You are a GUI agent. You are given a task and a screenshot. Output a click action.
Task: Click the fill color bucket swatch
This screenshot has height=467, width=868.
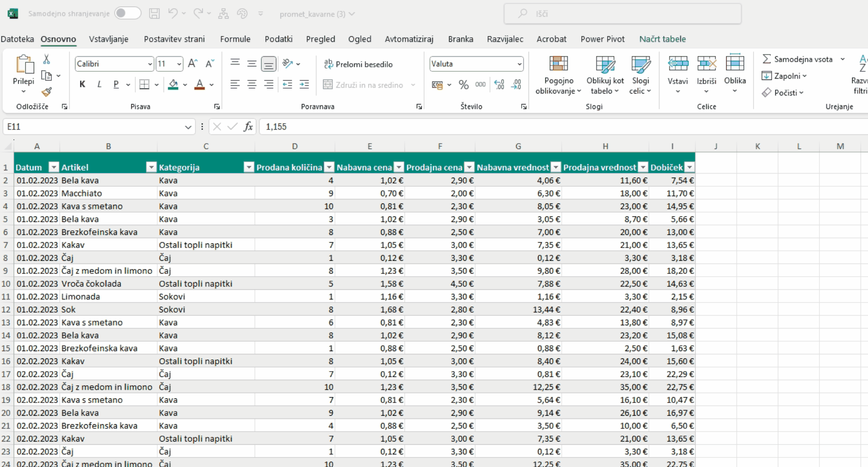tap(173, 84)
